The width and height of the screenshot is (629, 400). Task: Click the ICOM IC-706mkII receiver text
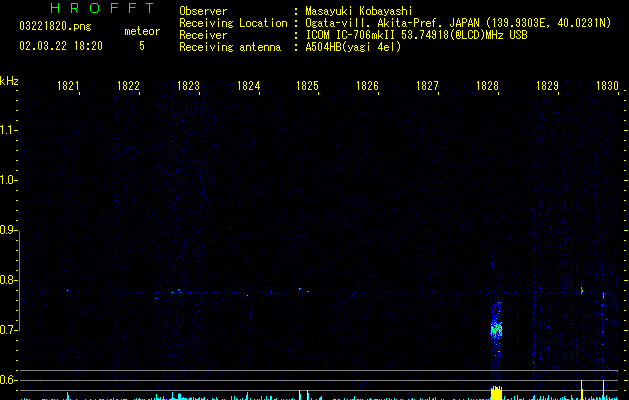[416, 35]
